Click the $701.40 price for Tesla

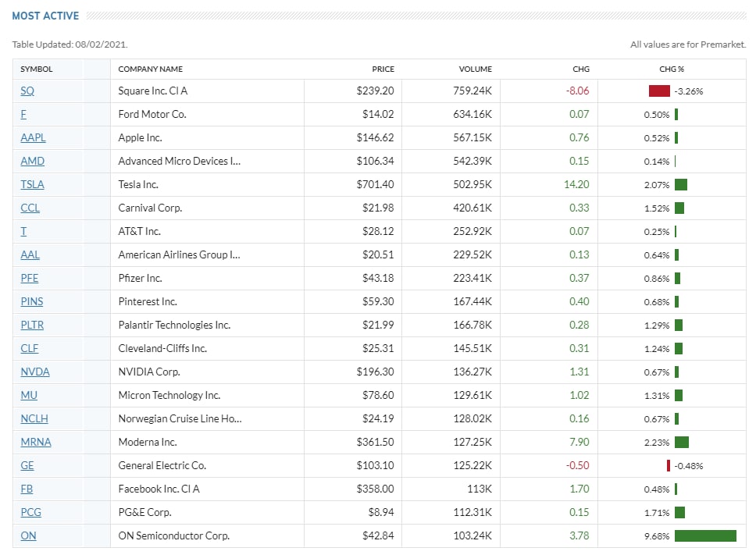pyautogui.click(x=375, y=184)
